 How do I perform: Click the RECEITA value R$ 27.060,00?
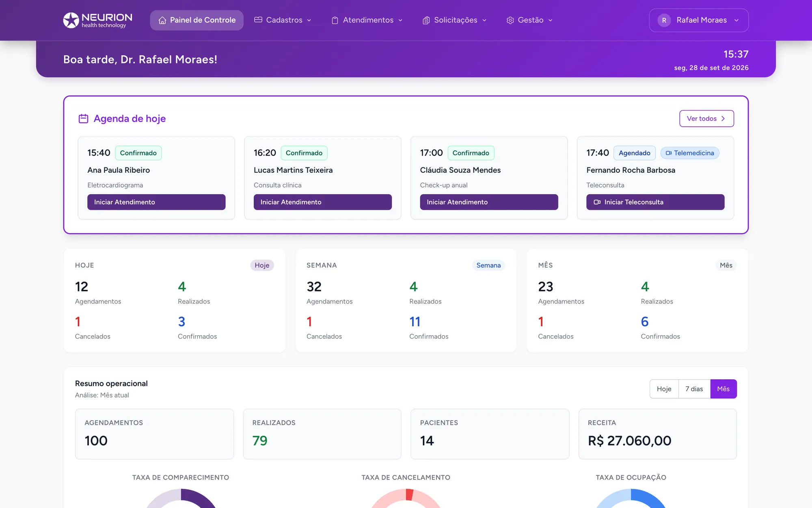point(629,441)
